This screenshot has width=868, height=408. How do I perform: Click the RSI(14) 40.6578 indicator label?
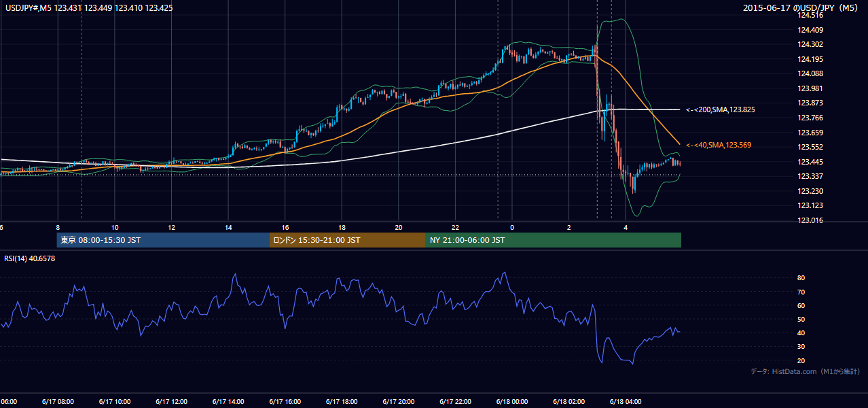tap(30, 258)
